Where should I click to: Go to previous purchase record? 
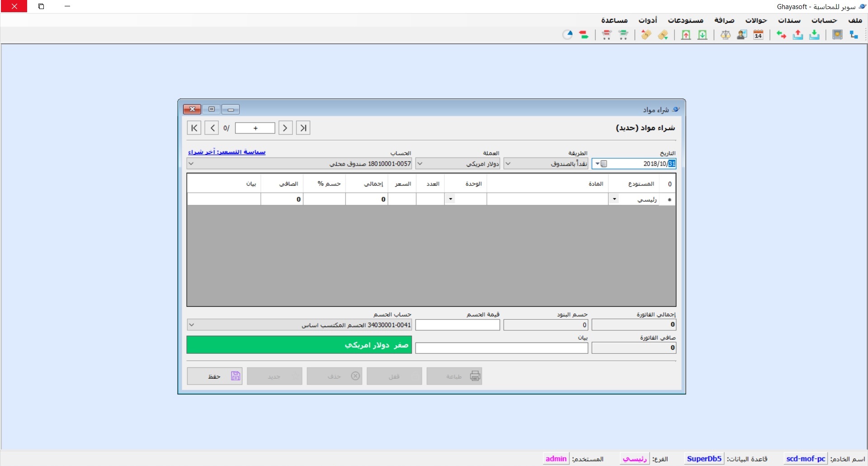212,128
